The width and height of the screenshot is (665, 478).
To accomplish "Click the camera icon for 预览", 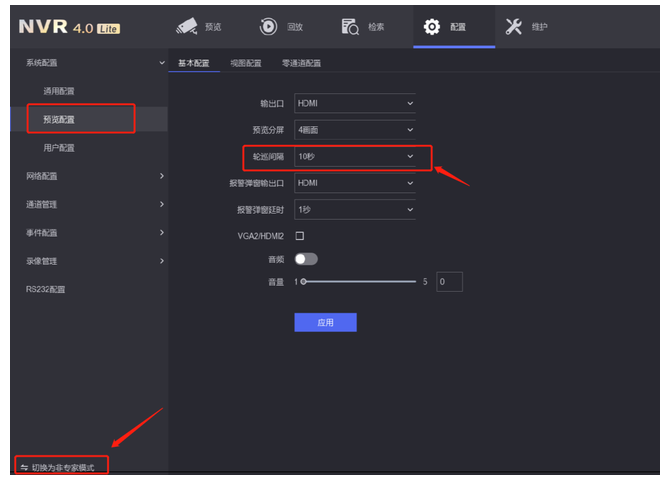I will [x=188, y=27].
